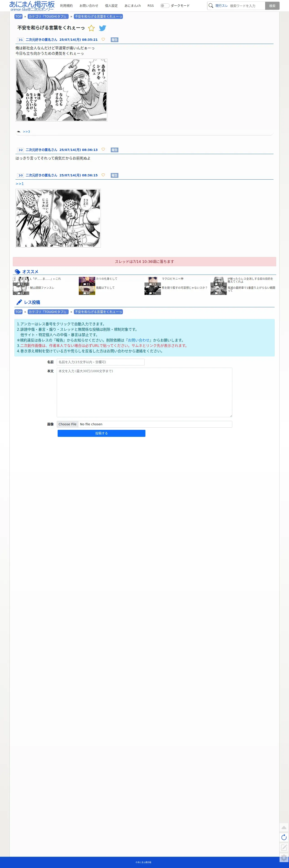Screen dimensions: 289x868
Task: Click the 名前 name input field
Action: [100, 362]
